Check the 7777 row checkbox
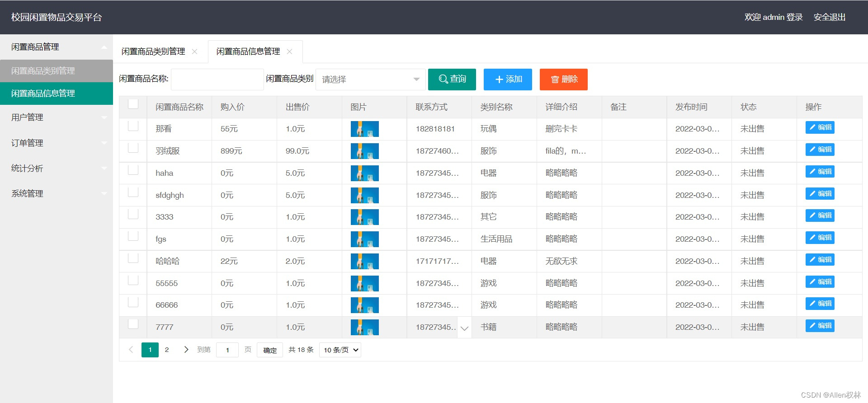The height and width of the screenshot is (403, 868). pyautogui.click(x=133, y=324)
